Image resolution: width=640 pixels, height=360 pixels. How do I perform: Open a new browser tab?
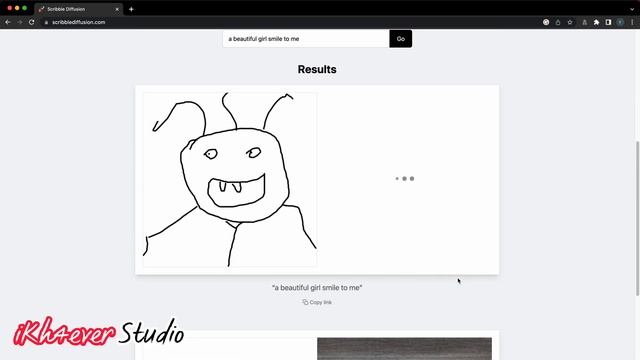click(x=131, y=9)
